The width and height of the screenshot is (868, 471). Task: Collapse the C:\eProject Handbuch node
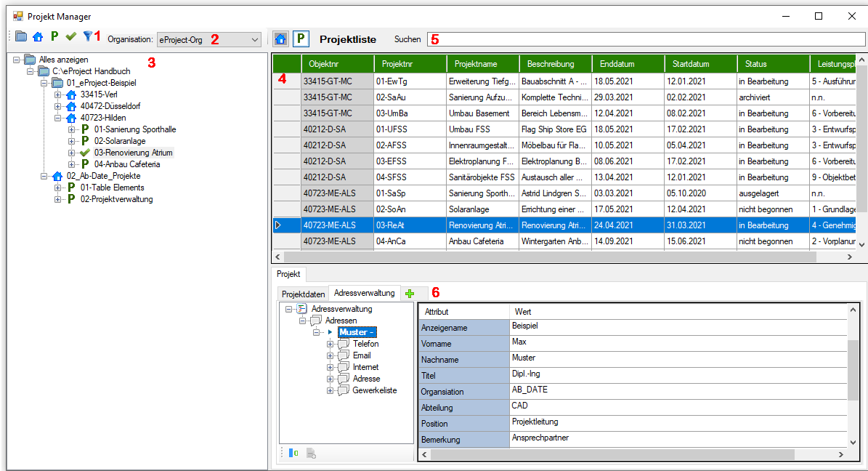(x=31, y=71)
